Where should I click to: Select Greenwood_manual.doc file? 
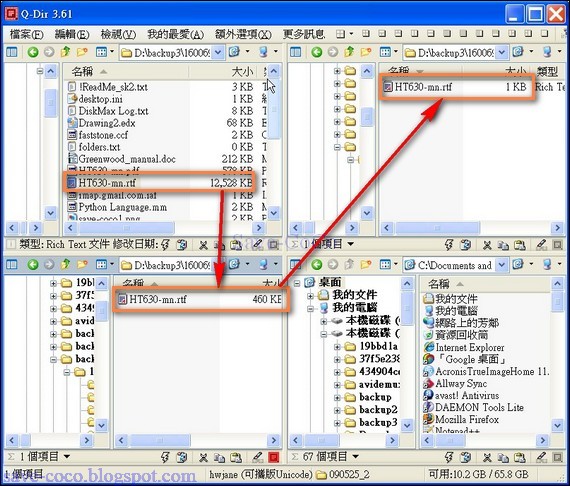point(122,159)
